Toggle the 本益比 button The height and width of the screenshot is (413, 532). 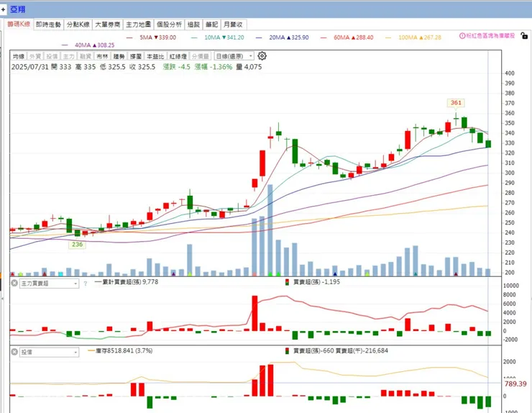coord(155,56)
